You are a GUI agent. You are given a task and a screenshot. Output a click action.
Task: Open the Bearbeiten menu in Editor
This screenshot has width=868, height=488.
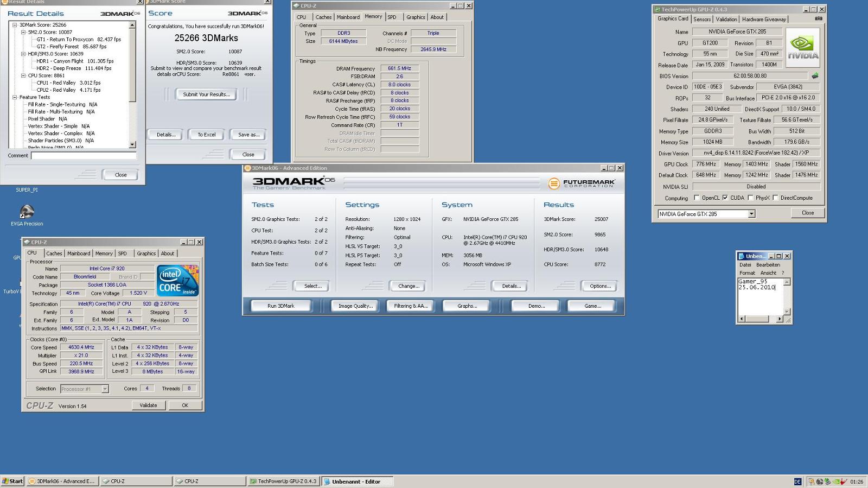click(768, 265)
